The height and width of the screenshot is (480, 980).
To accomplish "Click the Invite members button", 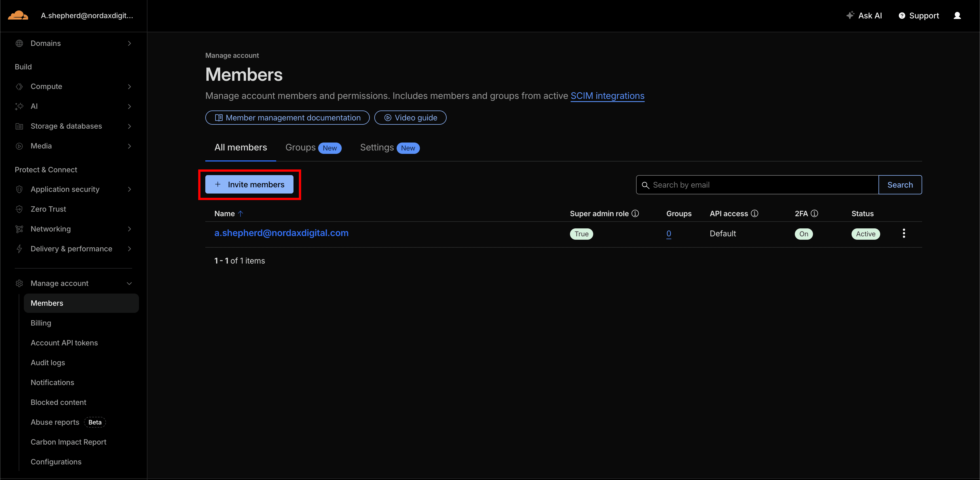I will pos(250,184).
